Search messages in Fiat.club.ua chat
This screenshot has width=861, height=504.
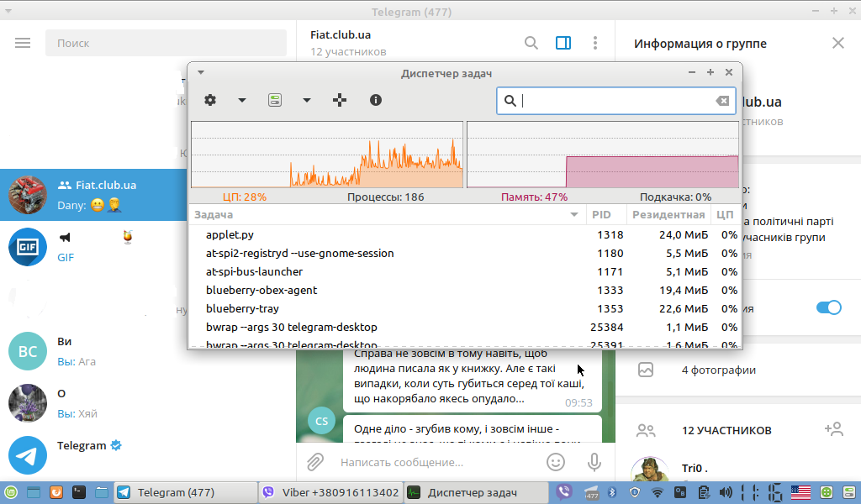[x=531, y=43]
